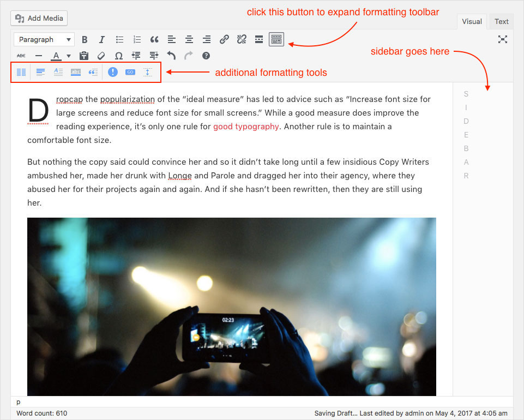Insert a blockquote
This screenshot has width=524, height=420.
coord(154,39)
